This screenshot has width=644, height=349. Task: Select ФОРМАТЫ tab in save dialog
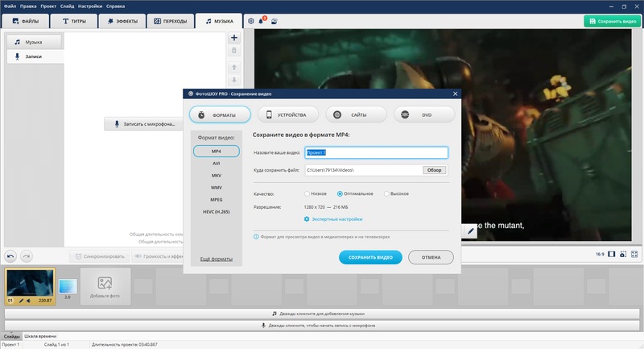pos(220,114)
